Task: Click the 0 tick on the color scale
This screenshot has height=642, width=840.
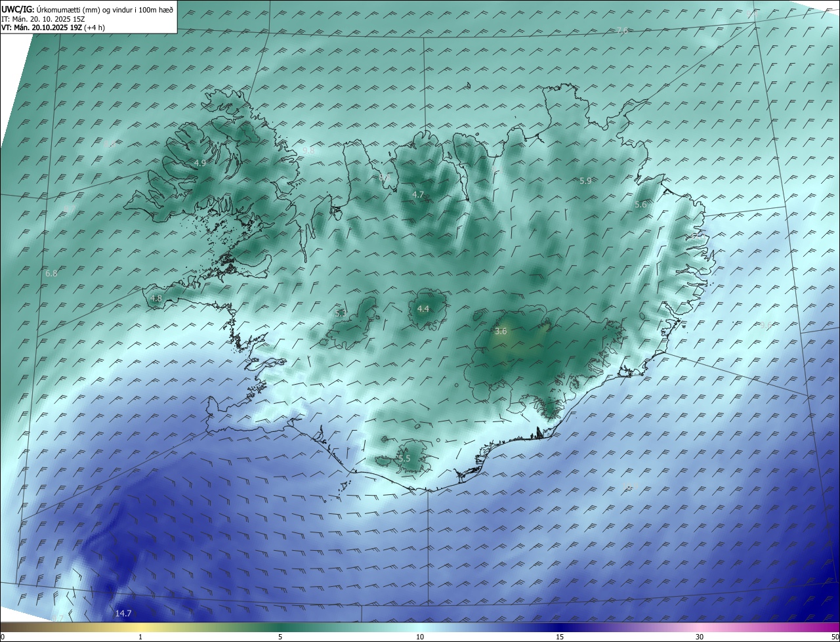Action: coord(3,637)
